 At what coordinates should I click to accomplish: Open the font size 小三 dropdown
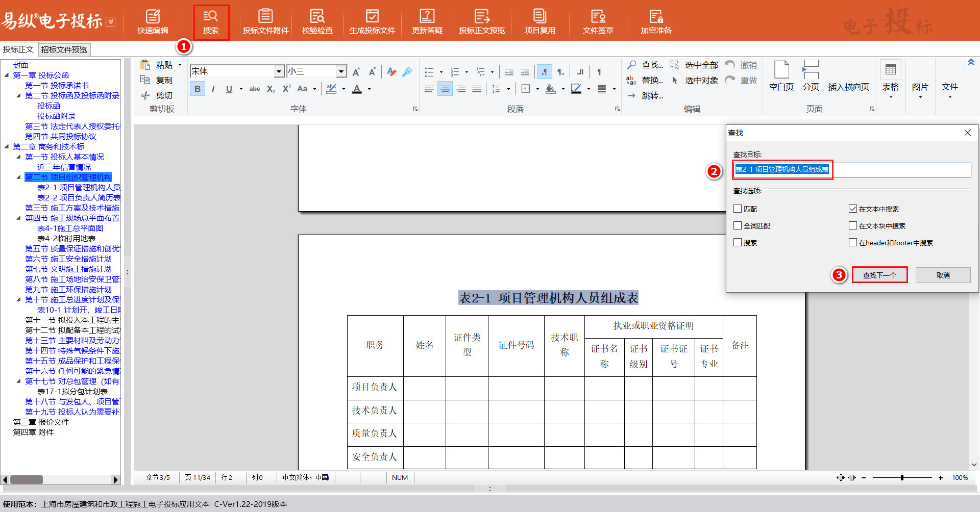(341, 71)
